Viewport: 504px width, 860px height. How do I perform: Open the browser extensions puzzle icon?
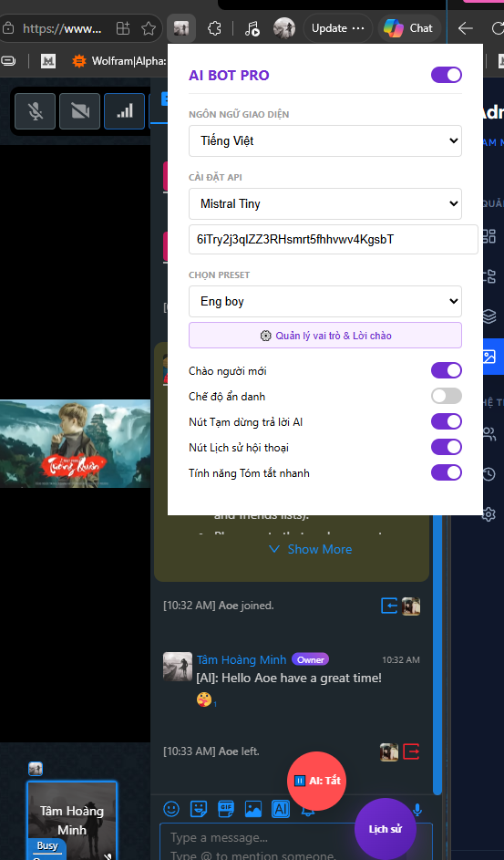pyautogui.click(x=215, y=28)
